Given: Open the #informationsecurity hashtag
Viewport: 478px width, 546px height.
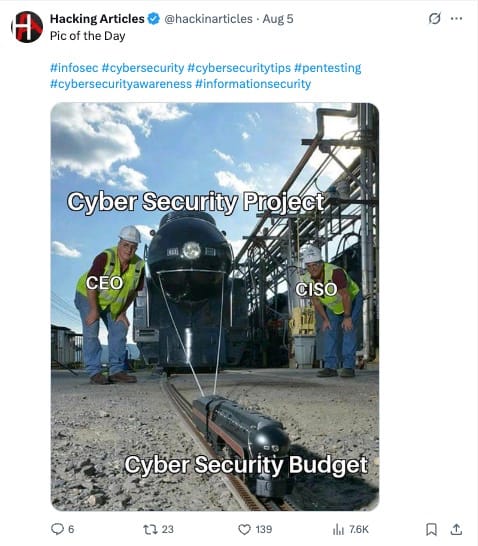Looking at the screenshot, I should point(253,84).
